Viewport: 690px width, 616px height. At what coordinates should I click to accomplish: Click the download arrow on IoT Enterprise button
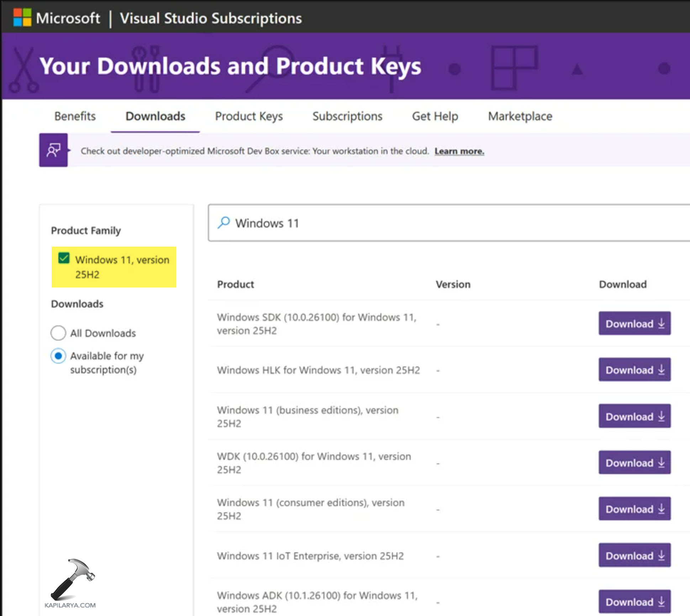pyautogui.click(x=661, y=556)
